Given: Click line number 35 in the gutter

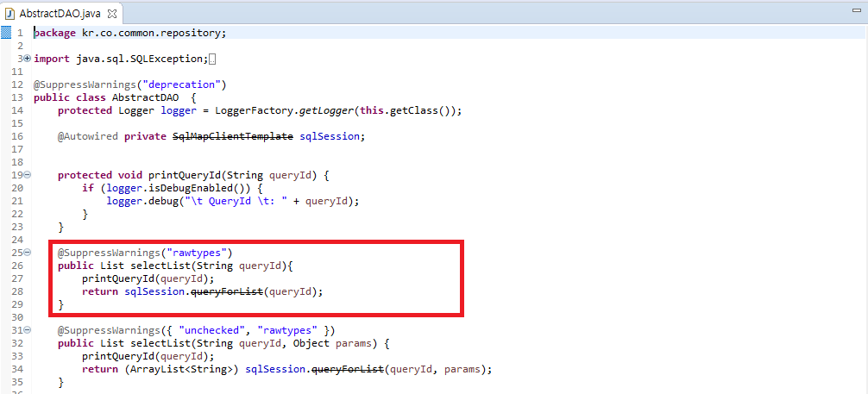Looking at the screenshot, I should tap(17, 383).
